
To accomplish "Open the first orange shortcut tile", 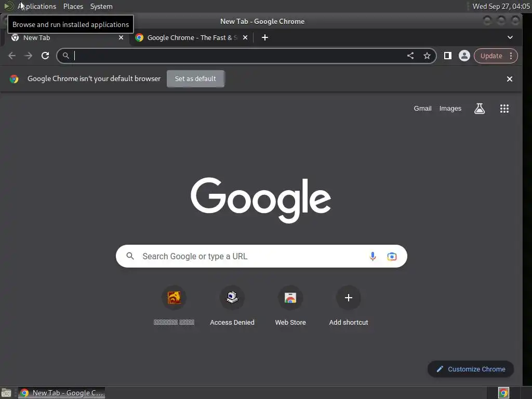I will [174, 298].
